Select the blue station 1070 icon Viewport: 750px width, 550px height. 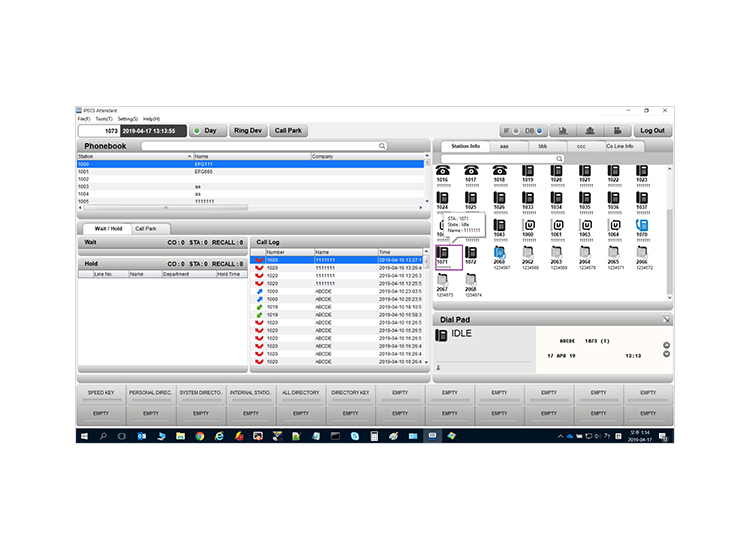(643, 226)
